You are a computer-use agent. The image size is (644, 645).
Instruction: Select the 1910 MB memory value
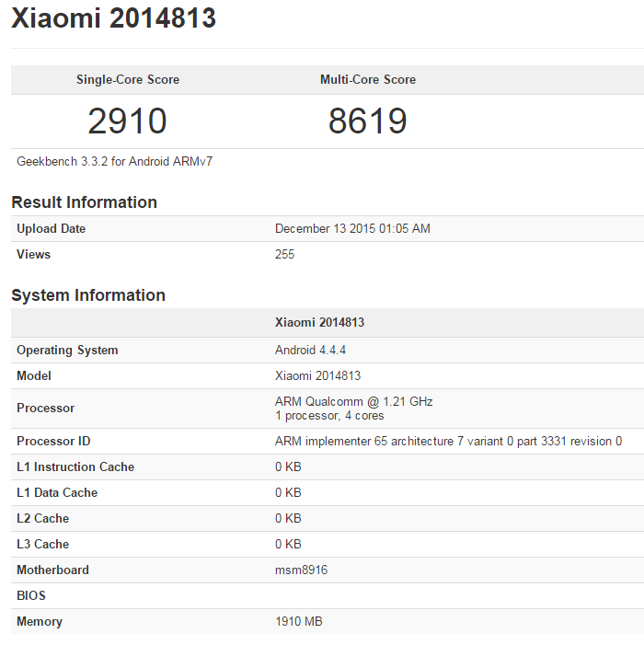point(299,622)
